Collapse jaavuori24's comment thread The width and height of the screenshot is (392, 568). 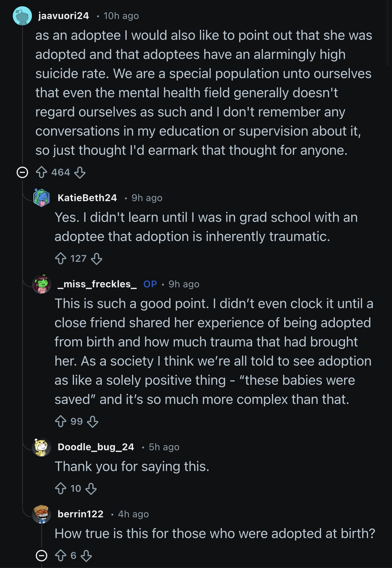pyautogui.click(x=22, y=172)
